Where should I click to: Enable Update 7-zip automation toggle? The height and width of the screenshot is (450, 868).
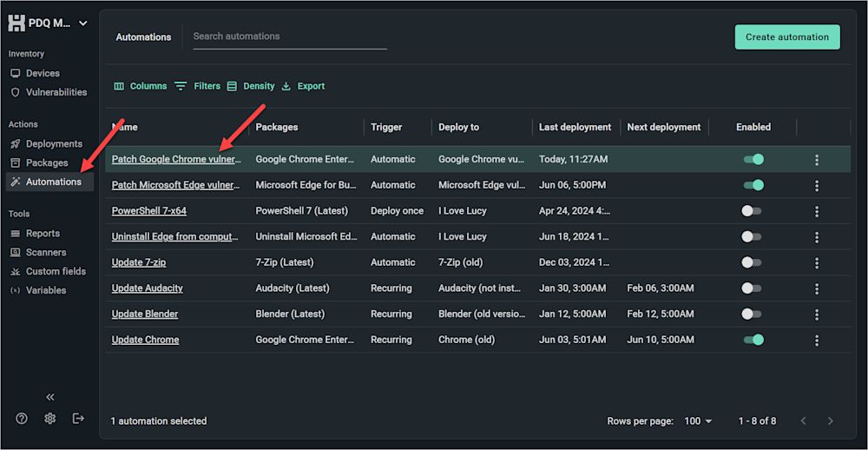[x=752, y=262]
